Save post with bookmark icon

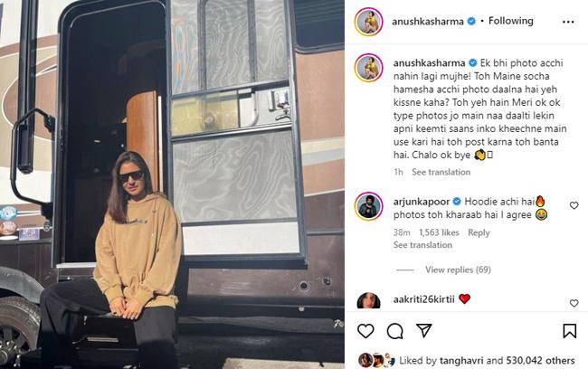[569, 331]
